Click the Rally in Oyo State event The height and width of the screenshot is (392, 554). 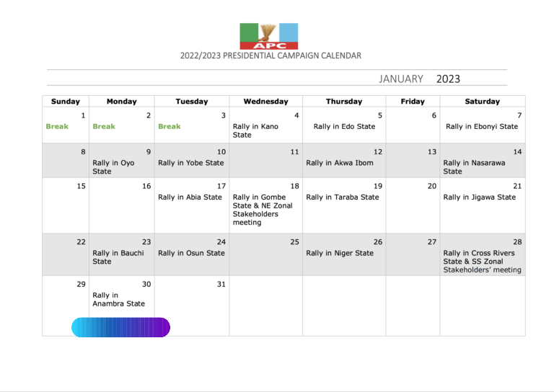click(x=113, y=167)
